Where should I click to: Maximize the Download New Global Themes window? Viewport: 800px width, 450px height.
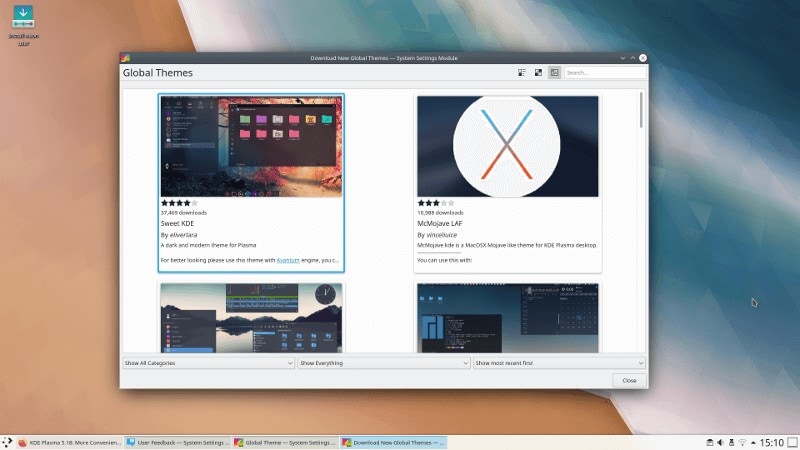coord(633,58)
